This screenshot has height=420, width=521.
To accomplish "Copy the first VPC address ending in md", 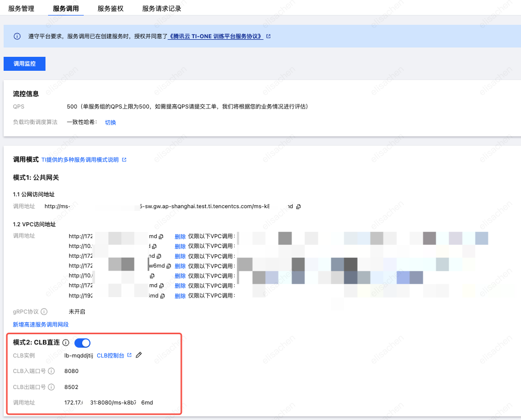I will (161, 237).
